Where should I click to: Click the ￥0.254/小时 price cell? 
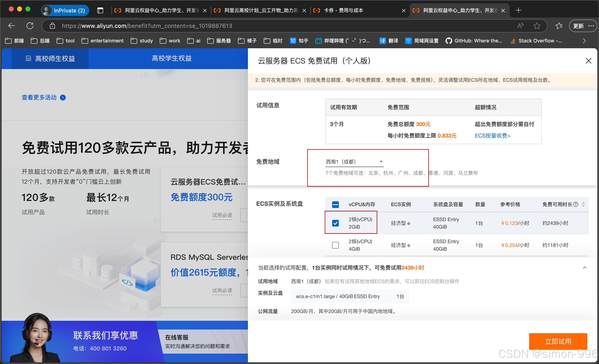515,245
